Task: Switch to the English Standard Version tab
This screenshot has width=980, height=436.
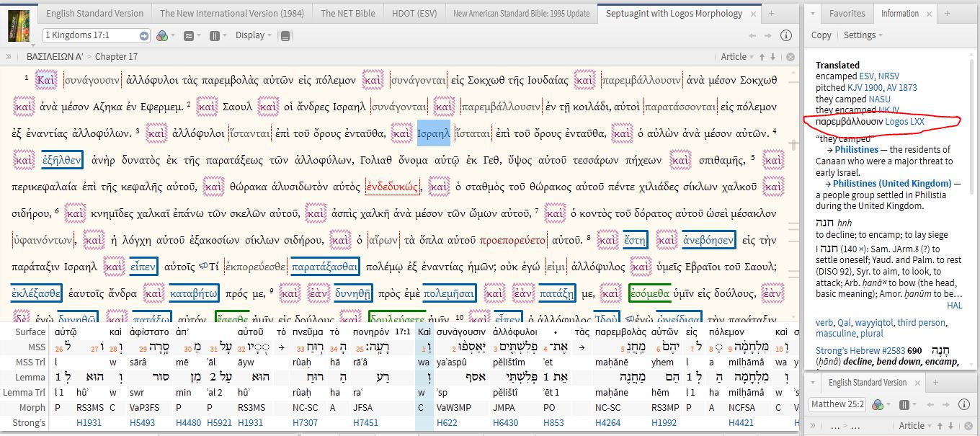Action: pyautogui.click(x=94, y=13)
